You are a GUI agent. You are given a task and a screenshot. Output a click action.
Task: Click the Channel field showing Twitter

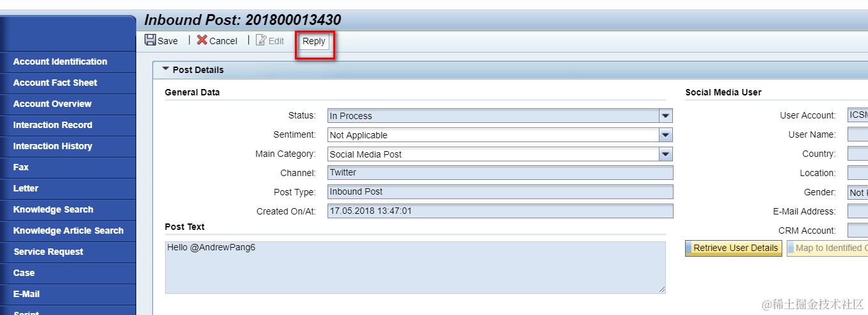tap(500, 173)
